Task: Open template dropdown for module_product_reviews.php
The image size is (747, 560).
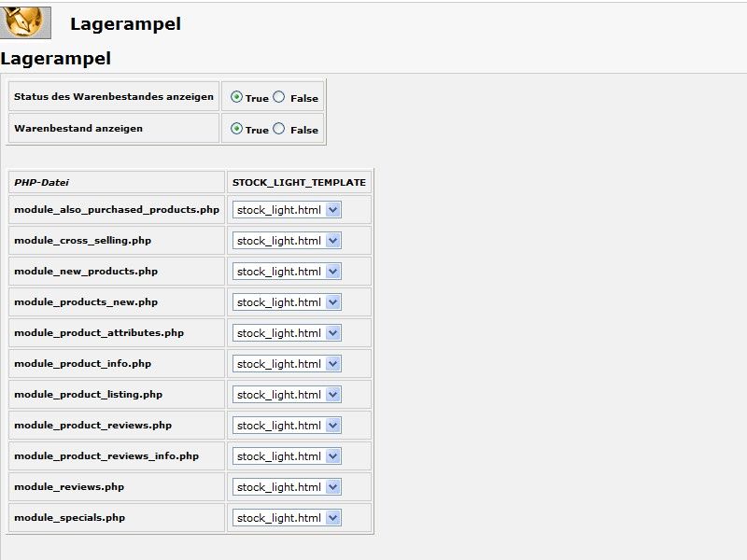Action: pos(287,426)
